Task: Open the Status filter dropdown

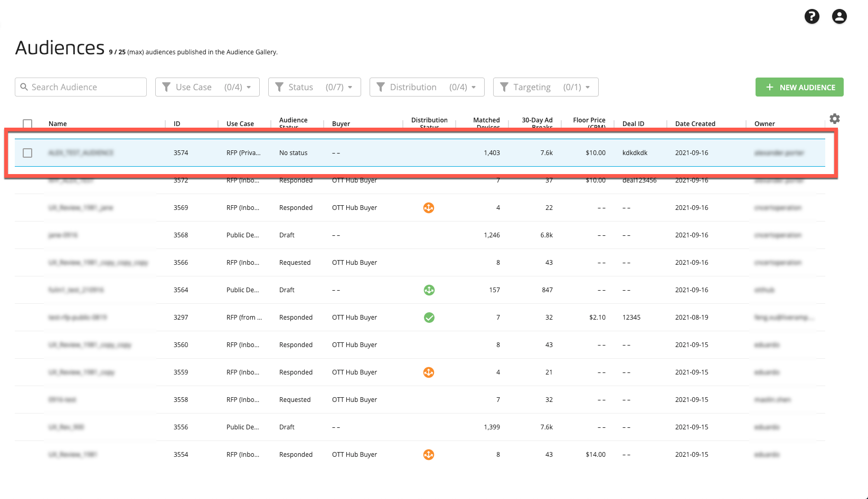Action: pos(314,87)
